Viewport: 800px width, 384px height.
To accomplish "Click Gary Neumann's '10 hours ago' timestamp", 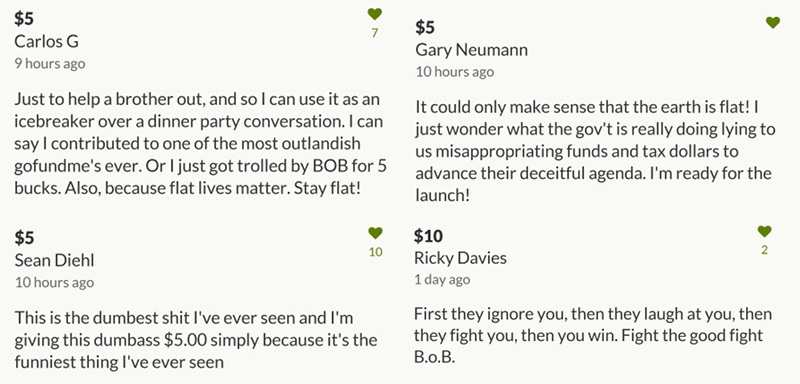I will (x=455, y=72).
